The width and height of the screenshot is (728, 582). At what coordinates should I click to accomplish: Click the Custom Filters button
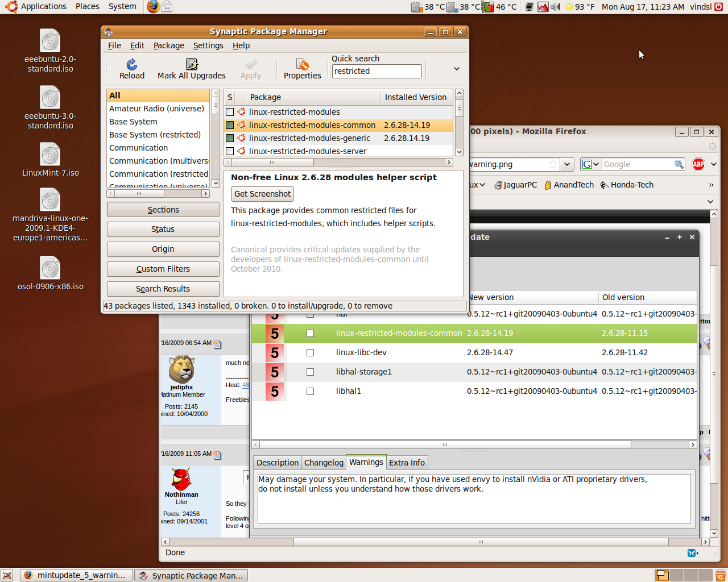point(163,269)
